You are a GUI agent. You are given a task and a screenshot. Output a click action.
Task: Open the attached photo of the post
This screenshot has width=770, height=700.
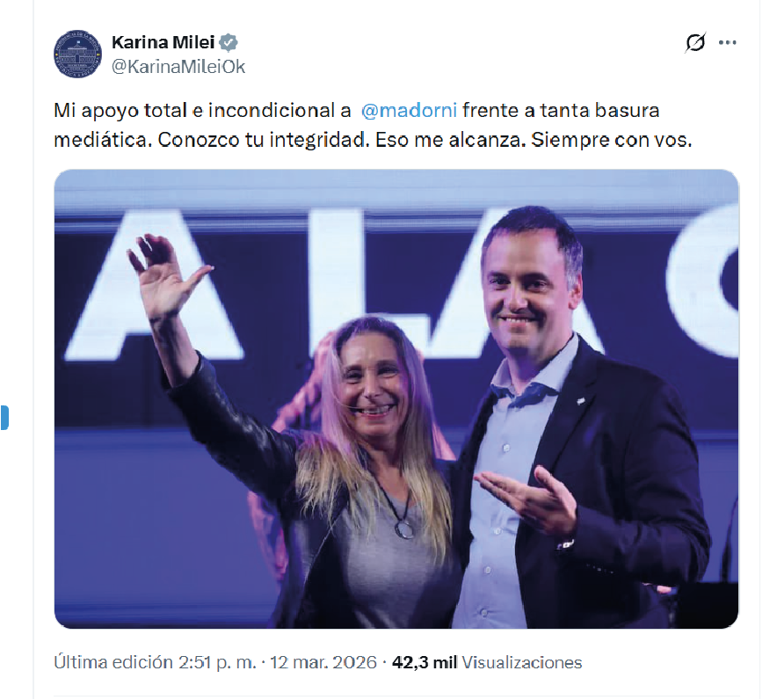[x=396, y=398]
